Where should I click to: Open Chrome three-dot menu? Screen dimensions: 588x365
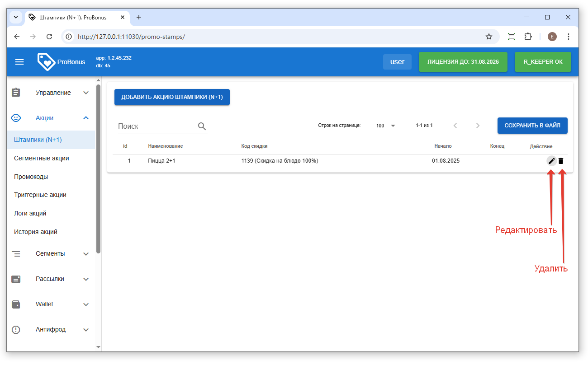click(569, 37)
